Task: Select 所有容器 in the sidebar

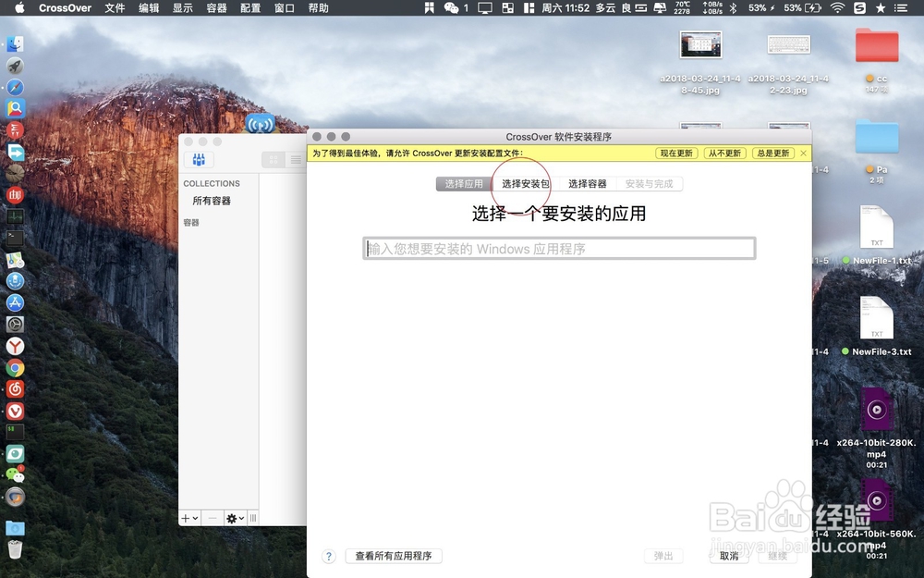Action: pos(212,201)
